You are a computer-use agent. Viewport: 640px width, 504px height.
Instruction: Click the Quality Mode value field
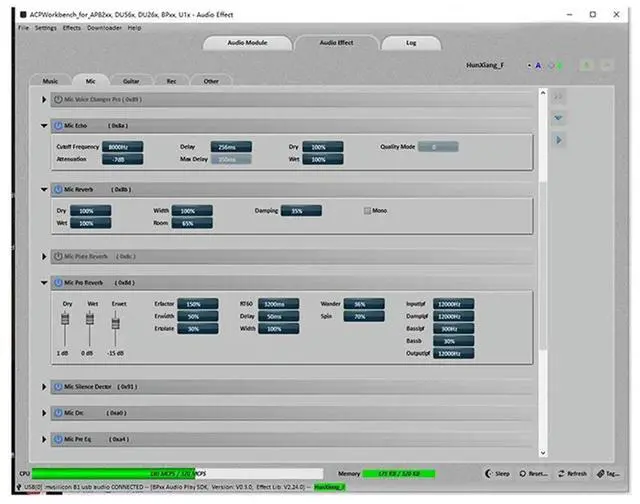click(x=438, y=147)
